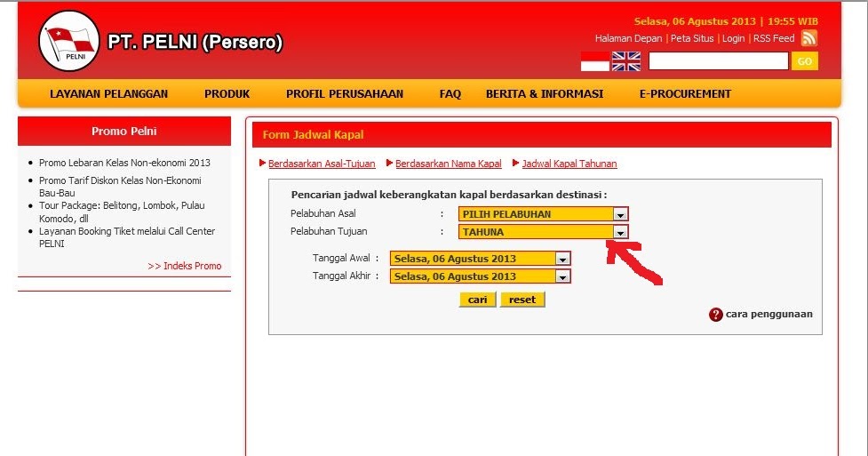Screen dimensions: 868x456
Task: Open the Halaman Depan link
Action: [x=628, y=38]
